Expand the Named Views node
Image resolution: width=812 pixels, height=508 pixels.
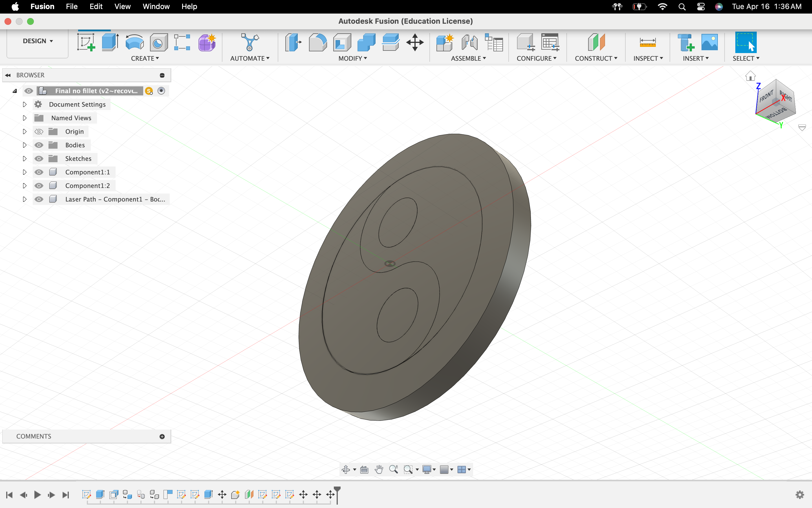click(x=25, y=118)
